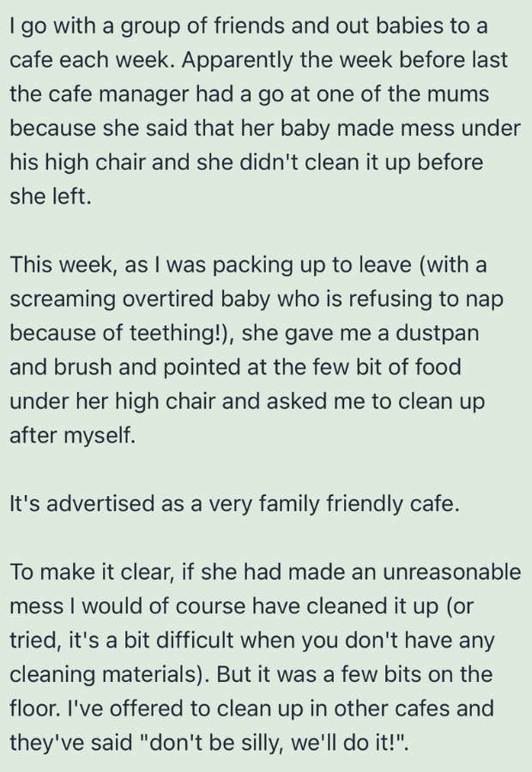Click the word "dustpan"
The width and height of the screenshot is (532, 772).
438,333
